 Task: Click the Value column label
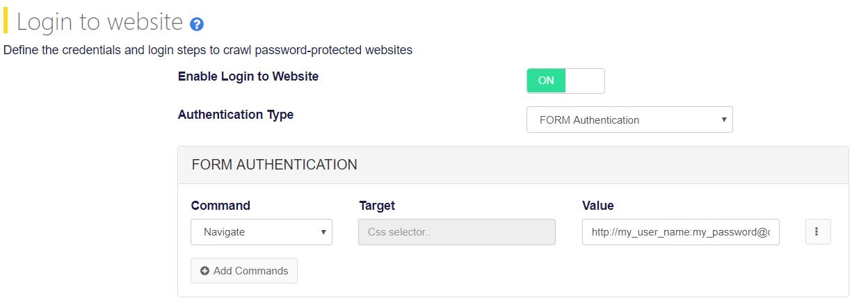pyautogui.click(x=598, y=206)
